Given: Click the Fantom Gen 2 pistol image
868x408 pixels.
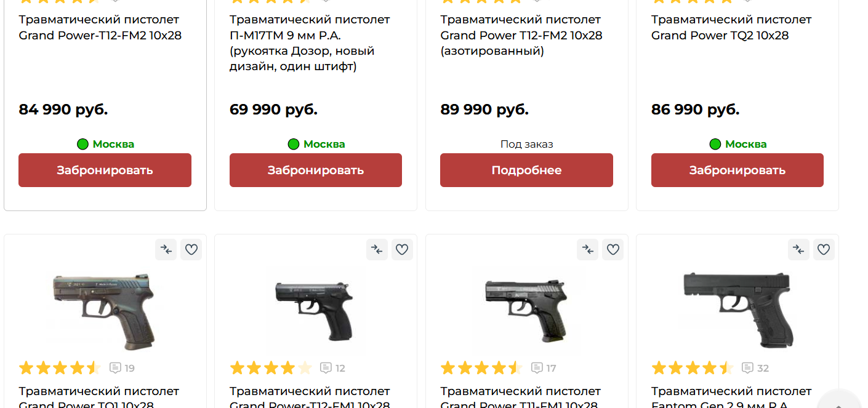Looking at the screenshot, I should [x=737, y=309].
